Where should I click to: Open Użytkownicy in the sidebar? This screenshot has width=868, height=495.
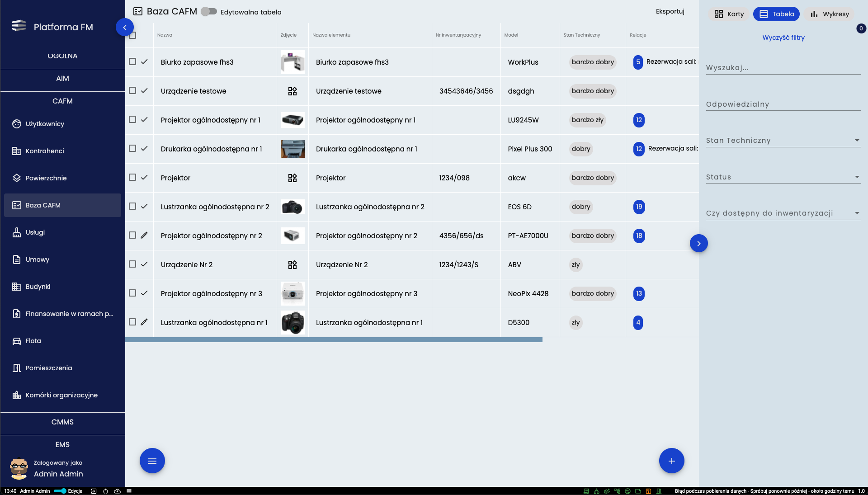tap(62, 124)
